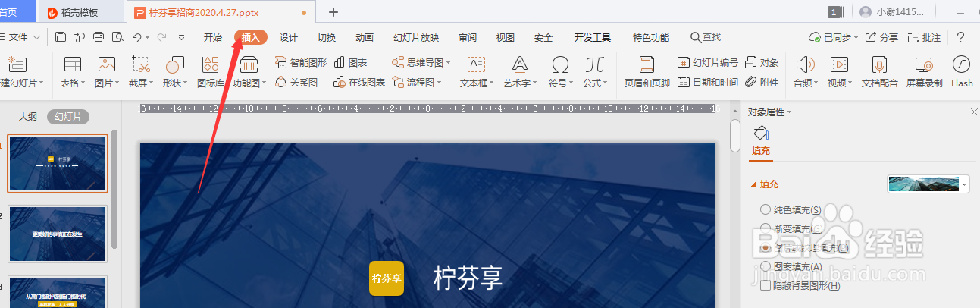Click the Redo arrow icon
Viewport: 980px width, 308px height.
point(161,37)
